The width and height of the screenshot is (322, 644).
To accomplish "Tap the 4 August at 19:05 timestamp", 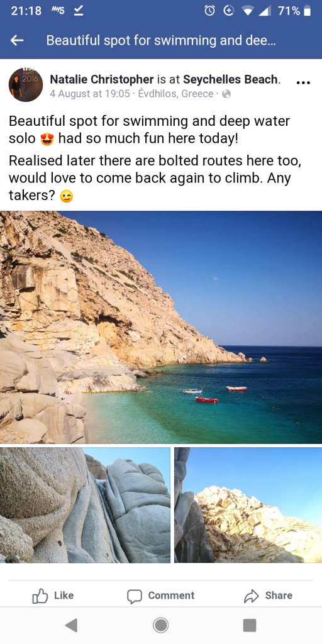I will tap(90, 94).
